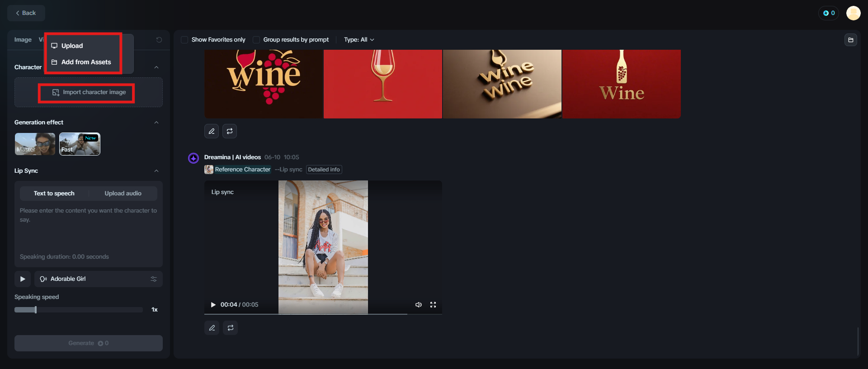Click the Generate button

coord(89,343)
